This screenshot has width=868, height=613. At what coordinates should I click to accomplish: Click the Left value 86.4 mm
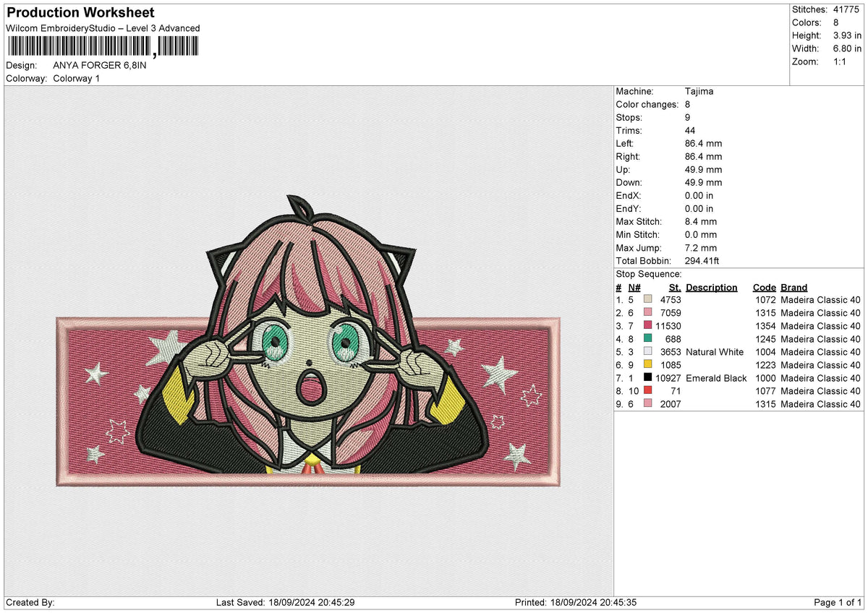pyautogui.click(x=703, y=144)
